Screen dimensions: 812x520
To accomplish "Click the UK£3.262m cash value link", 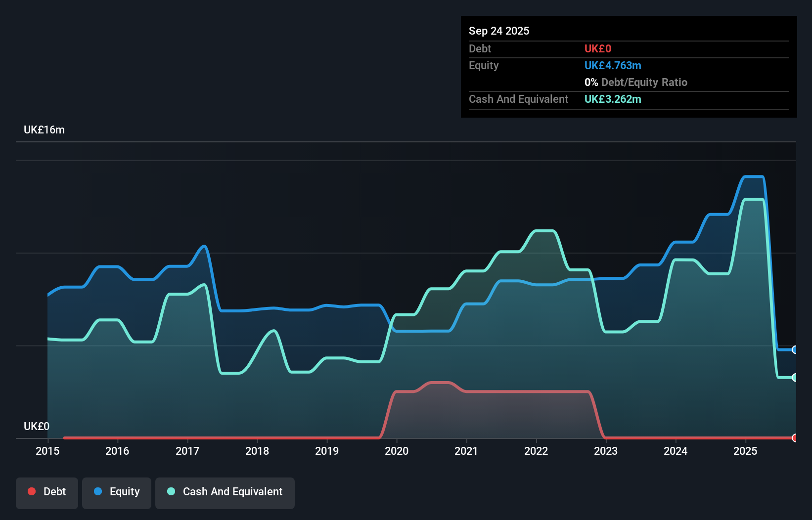I will [x=613, y=99].
